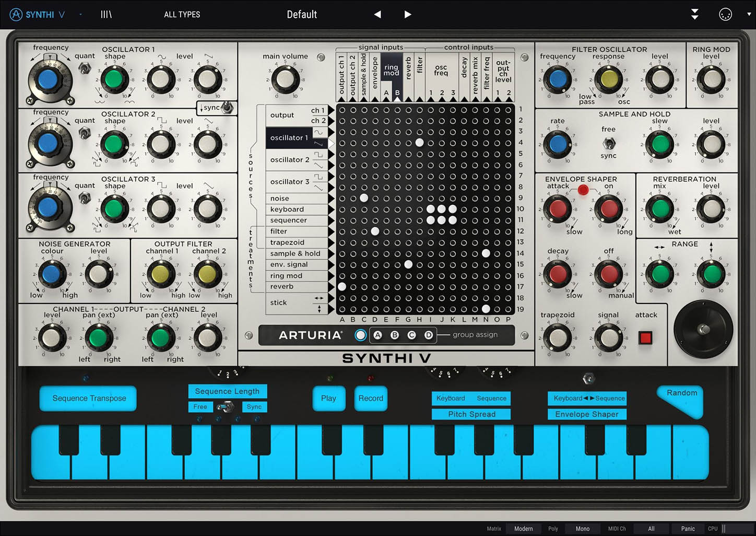Select group assign B

point(395,335)
